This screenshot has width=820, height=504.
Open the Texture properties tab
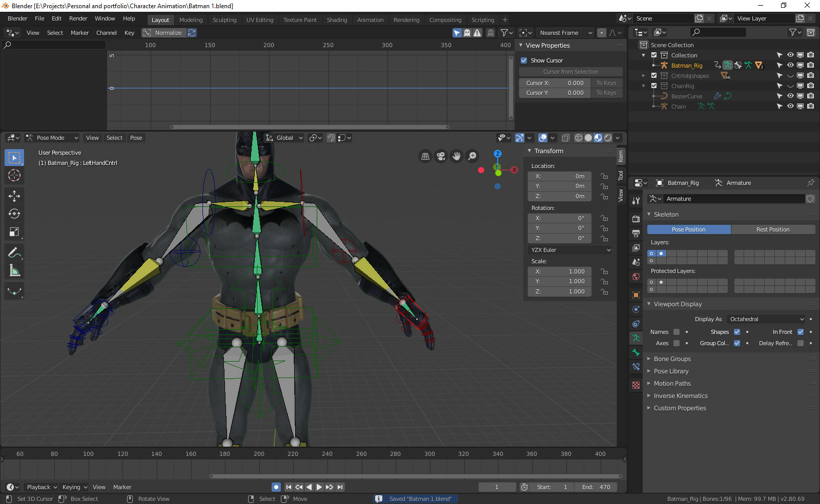636,385
